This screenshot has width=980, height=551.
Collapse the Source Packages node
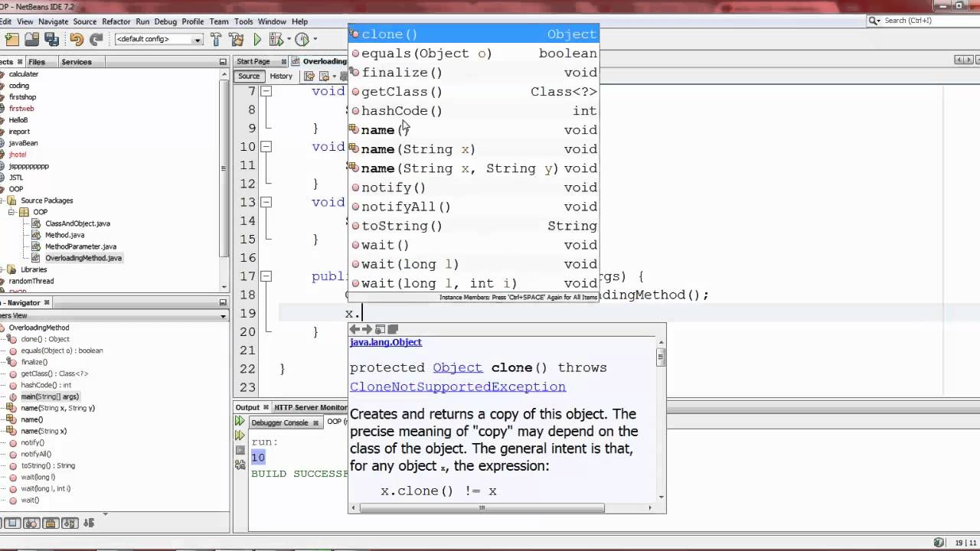point(3,201)
